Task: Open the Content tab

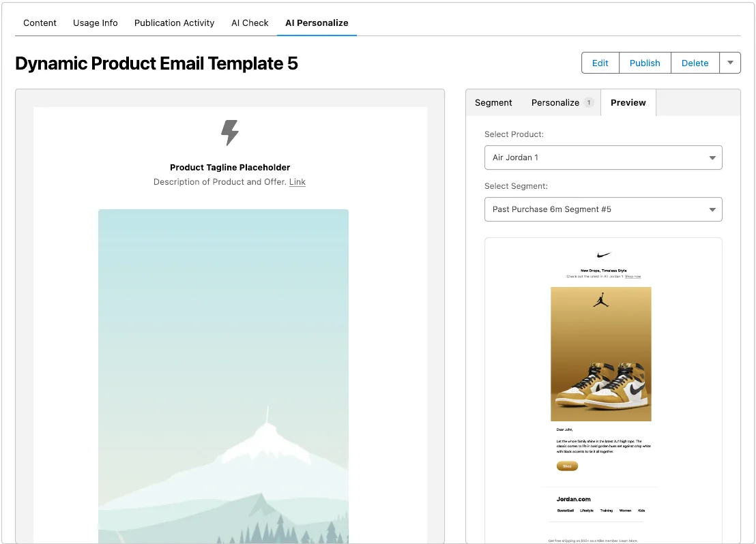Action: [40, 22]
